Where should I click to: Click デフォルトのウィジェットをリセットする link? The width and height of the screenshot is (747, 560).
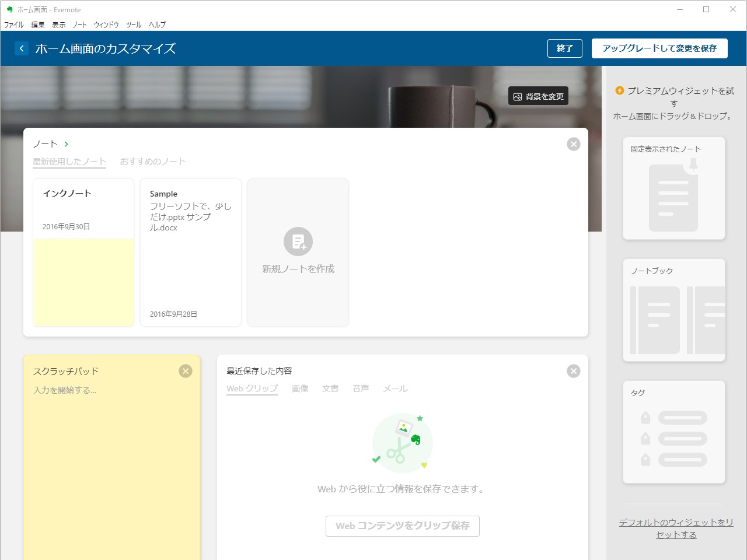[676, 528]
